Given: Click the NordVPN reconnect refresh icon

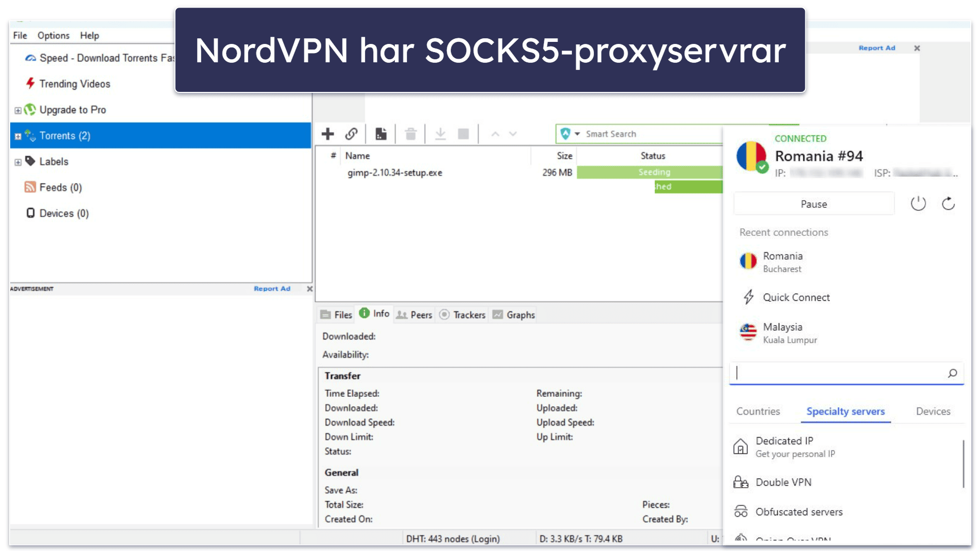Looking at the screenshot, I should [x=948, y=204].
